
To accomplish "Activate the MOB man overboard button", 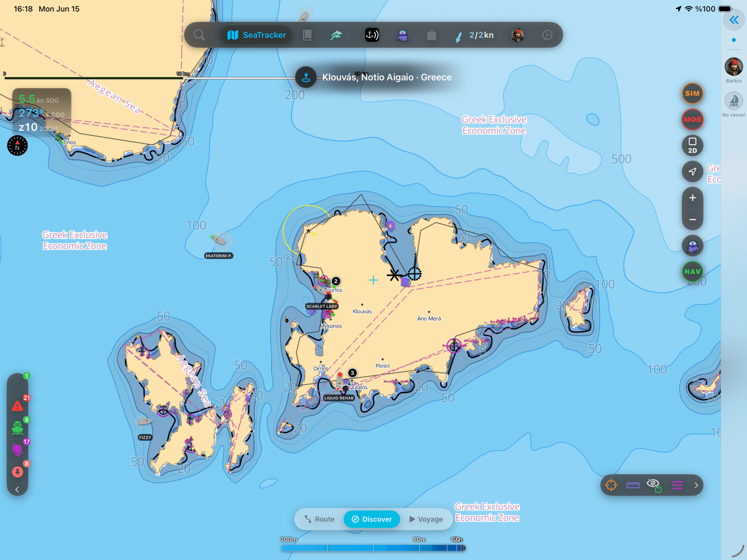I will point(692,119).
